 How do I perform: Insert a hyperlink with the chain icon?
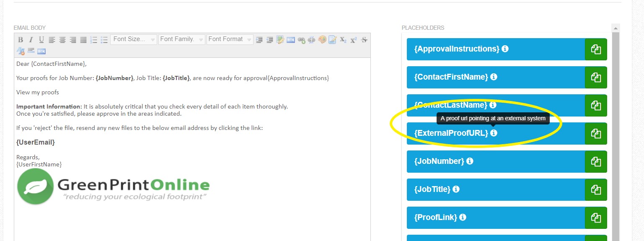(x=301, y=40)
